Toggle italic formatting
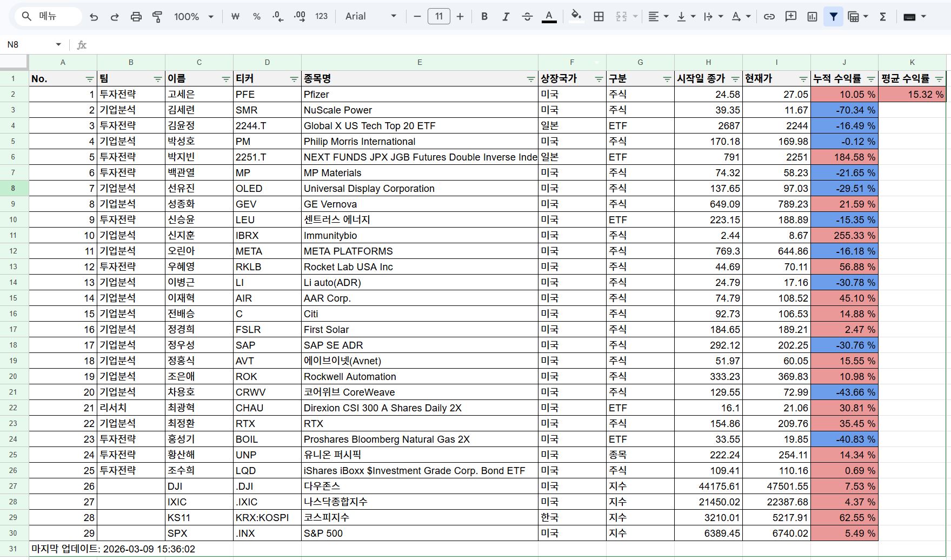The image size is (951, 560). (x=506, y=17)
